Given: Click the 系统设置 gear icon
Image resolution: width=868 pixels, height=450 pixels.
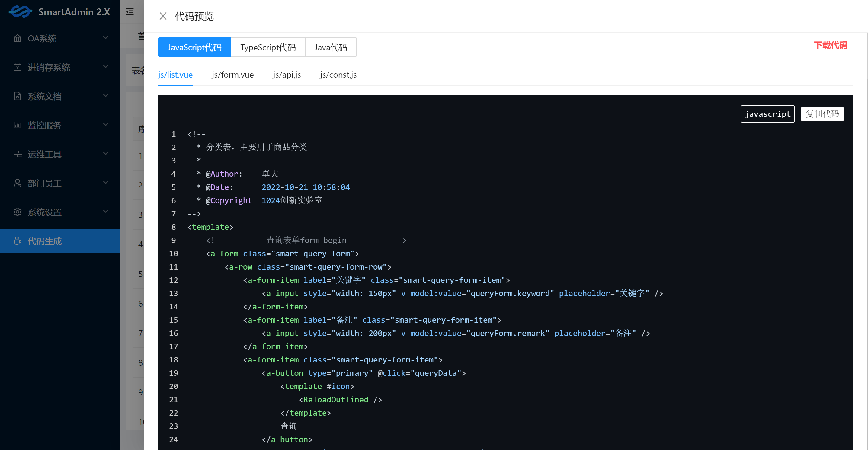Looking at the screenshot, I should click(x=17, y=212).
